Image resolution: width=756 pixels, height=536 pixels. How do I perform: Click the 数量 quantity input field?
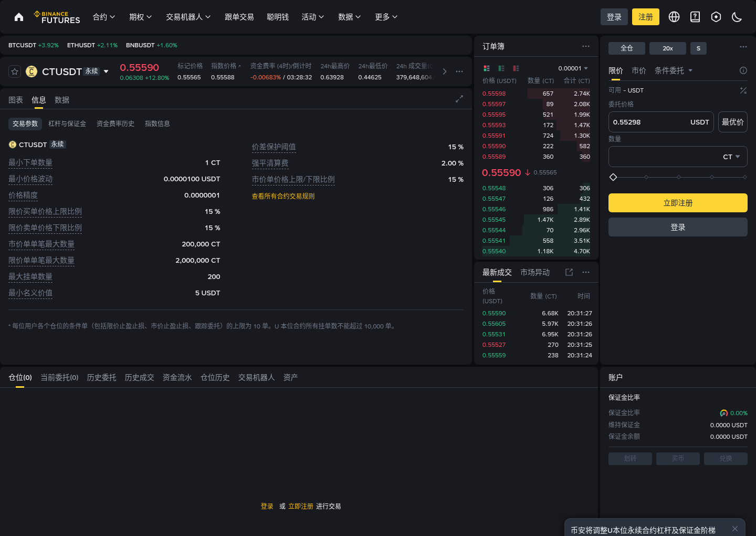pos(678,157)
